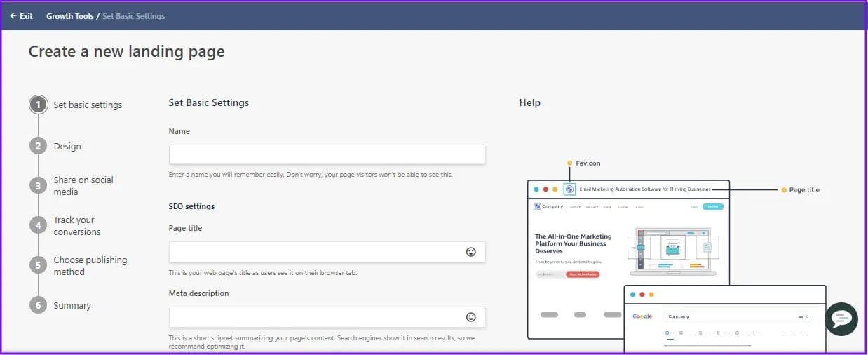
Task: Open the live chat support bubble
Action: pos(841,319)
